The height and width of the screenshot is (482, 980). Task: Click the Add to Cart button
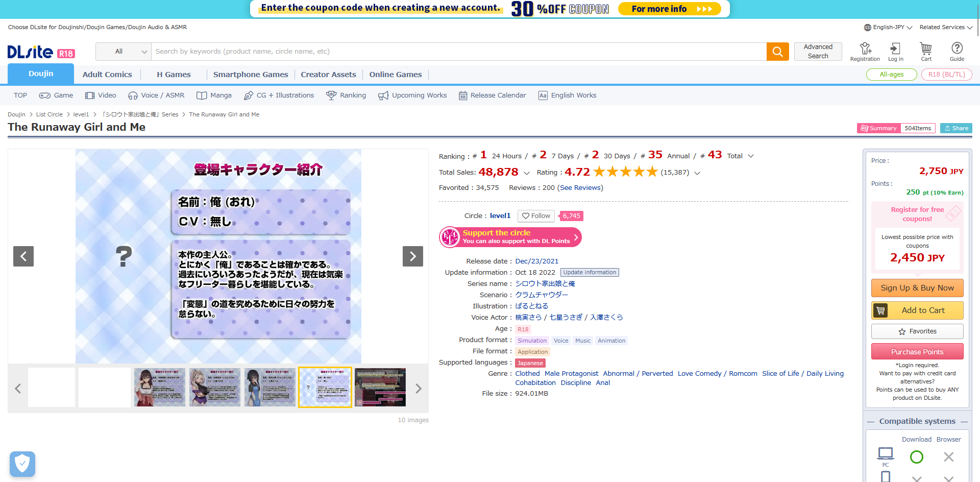tap(917, 310)
